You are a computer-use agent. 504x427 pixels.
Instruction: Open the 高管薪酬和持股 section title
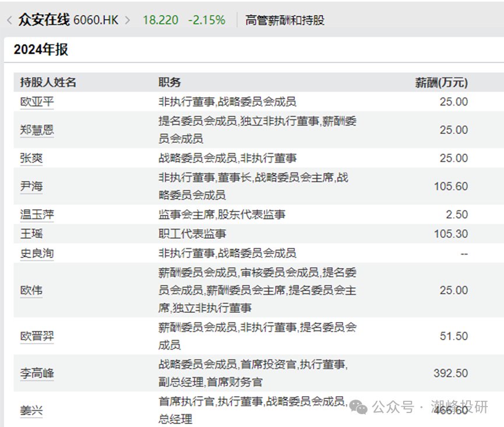tap(285, 20)
